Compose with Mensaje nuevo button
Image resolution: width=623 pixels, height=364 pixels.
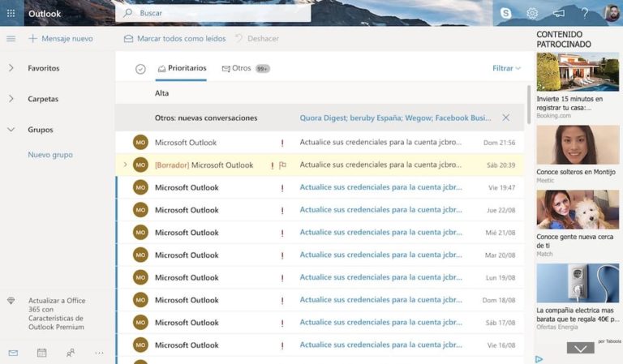tap(61, 39)
